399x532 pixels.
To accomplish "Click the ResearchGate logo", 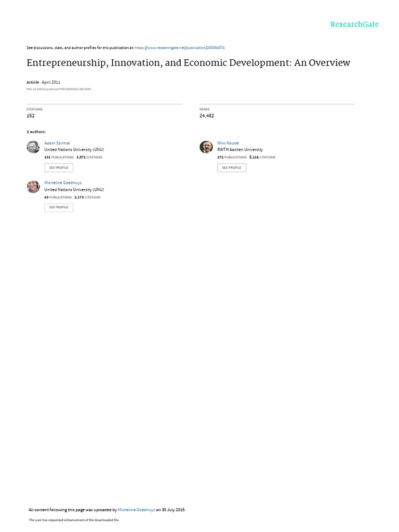I will (x=354, y=24).
